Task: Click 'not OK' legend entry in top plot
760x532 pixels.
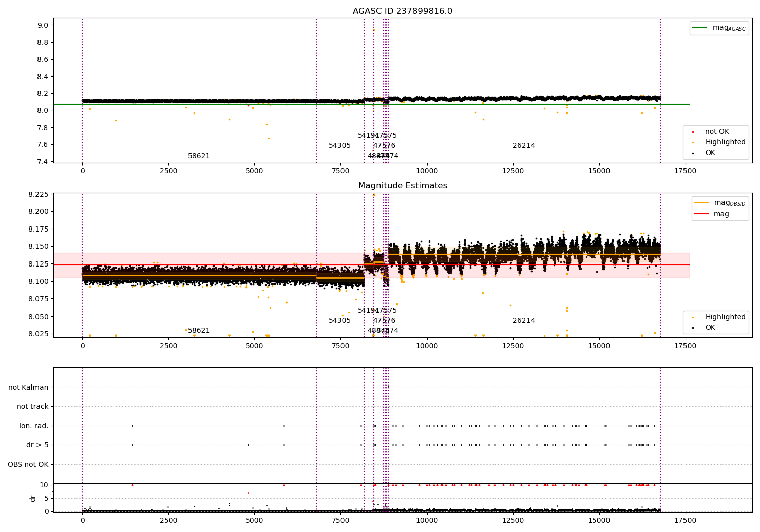Action: click(717, 132)
